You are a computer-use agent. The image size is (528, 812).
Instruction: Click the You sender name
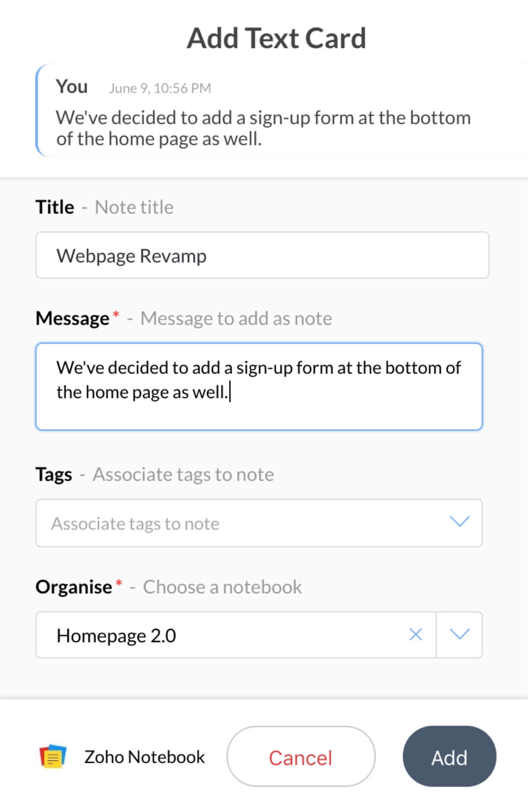coord(71,86)
